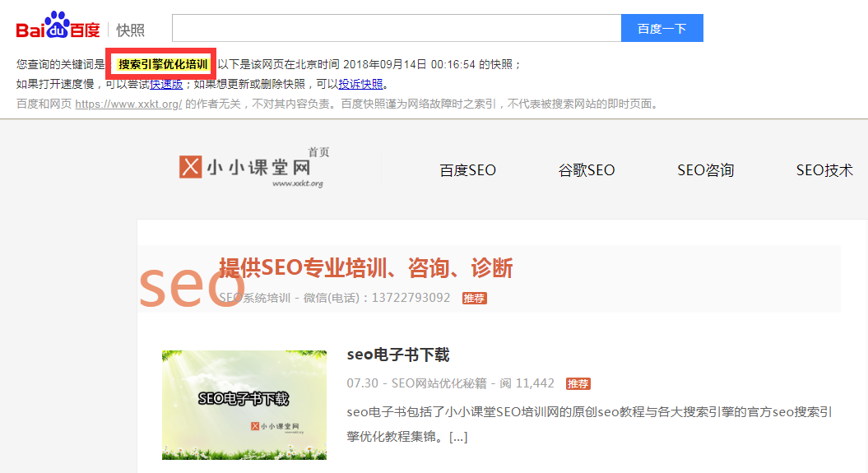Open the https://www.xxkt.org/ link

pyautogui.click(x=128, y=104)
